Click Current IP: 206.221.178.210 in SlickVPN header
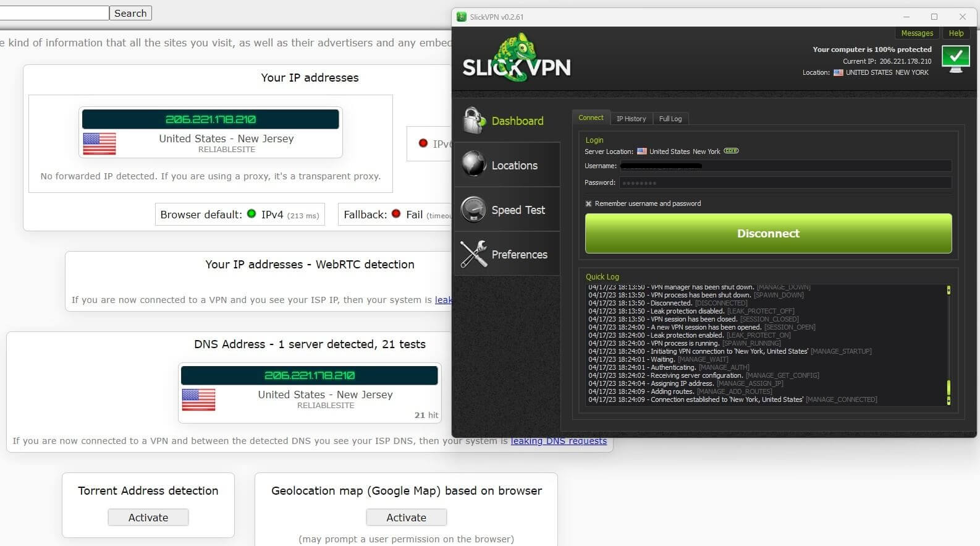 [x=887, y=61]
